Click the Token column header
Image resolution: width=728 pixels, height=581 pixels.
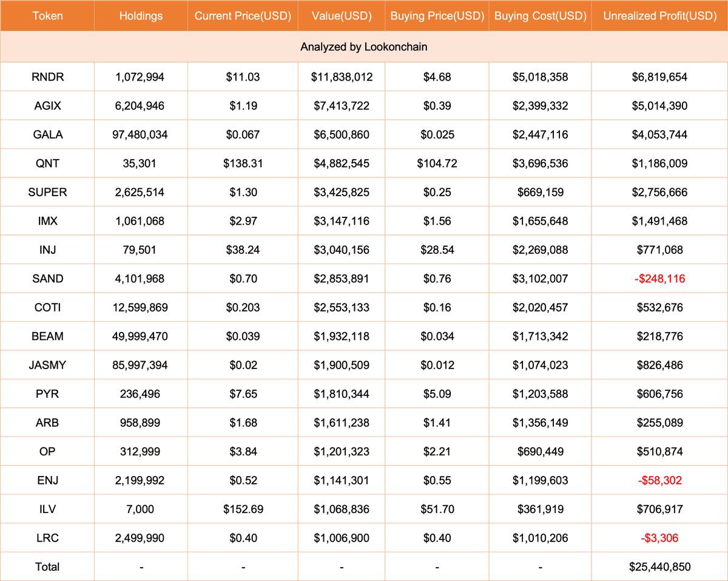47,16
